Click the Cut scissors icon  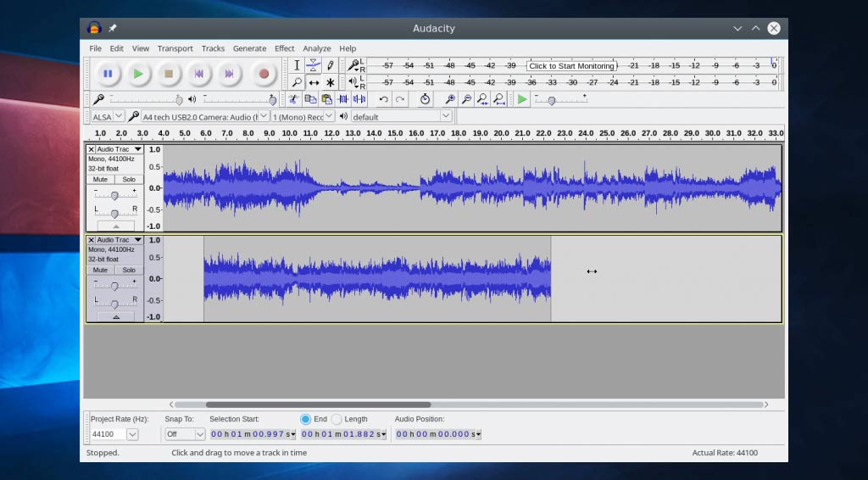tap(293, 99)
